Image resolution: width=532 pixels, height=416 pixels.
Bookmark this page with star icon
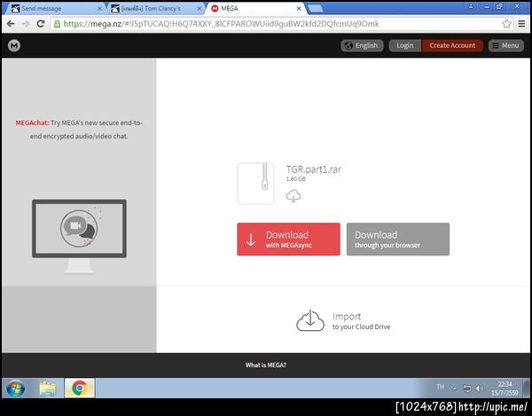[x=506, y=24]
